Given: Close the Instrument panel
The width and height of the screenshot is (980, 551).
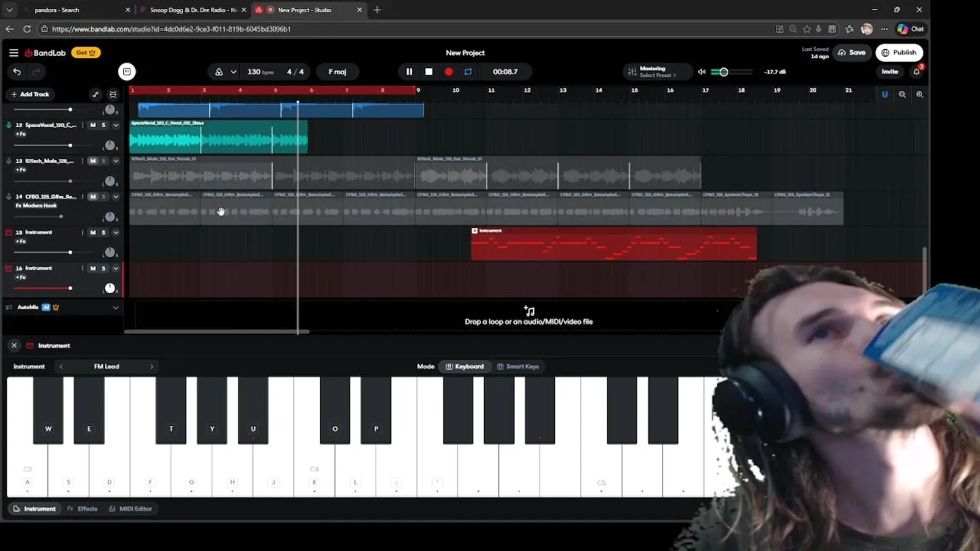Looking at the screenshot, I should click(14, 346).
